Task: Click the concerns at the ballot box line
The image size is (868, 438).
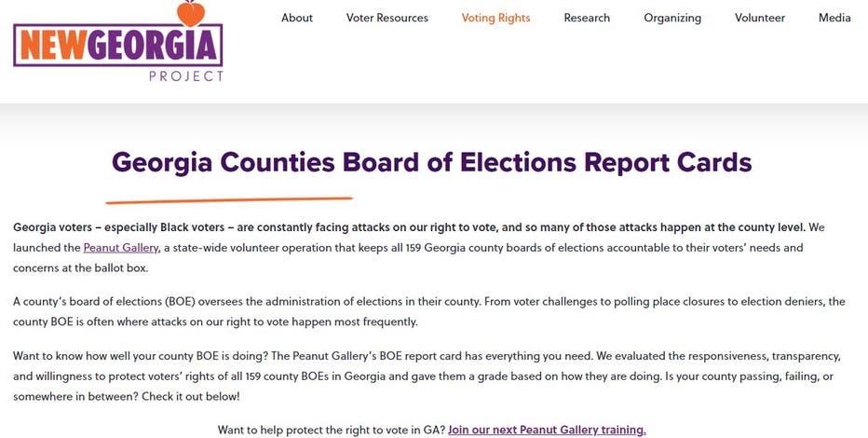Action: tap(81, 268)
